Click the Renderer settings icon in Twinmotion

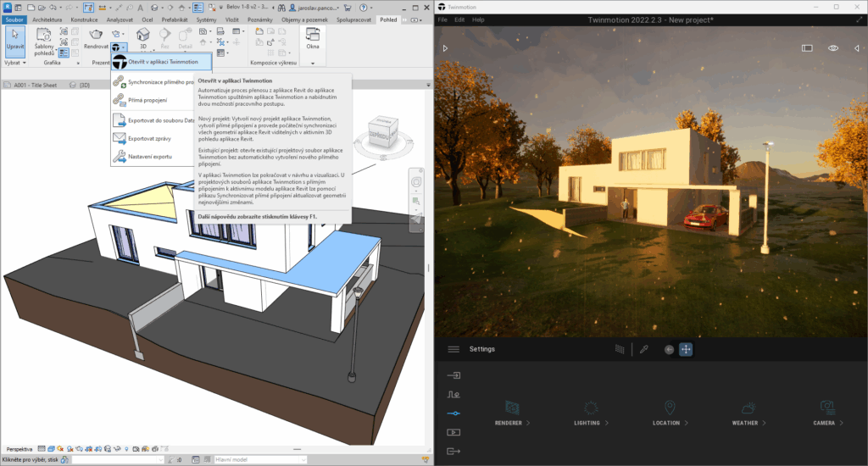coord(512,408)
